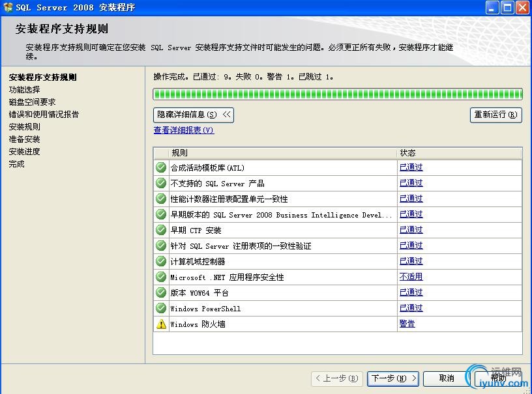
Task: Select 安装程序支持规则 step in left sidebar
Action: pyautogui.click(x=43, y=77)
